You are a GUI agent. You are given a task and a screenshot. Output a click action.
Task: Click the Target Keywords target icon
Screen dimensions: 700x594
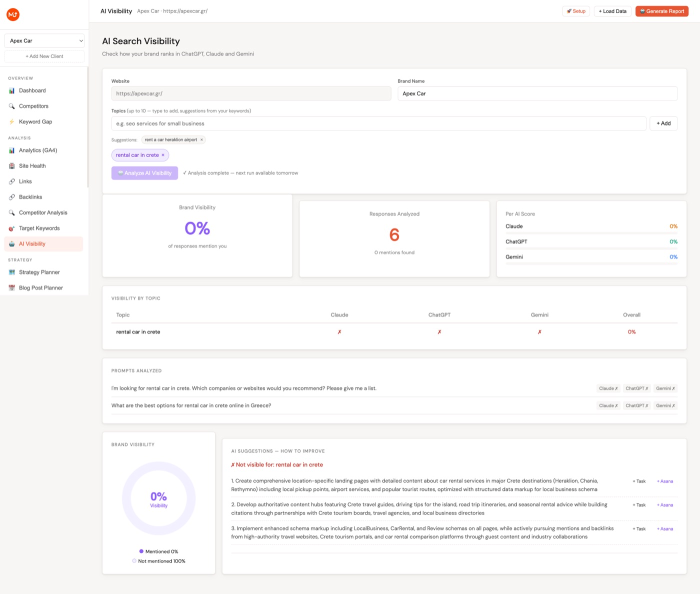point(11,228)
